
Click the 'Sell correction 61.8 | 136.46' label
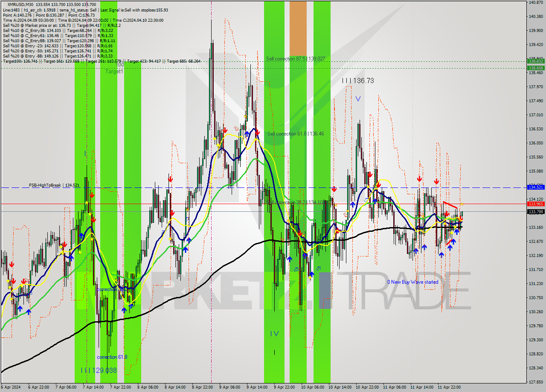[296, 134]
